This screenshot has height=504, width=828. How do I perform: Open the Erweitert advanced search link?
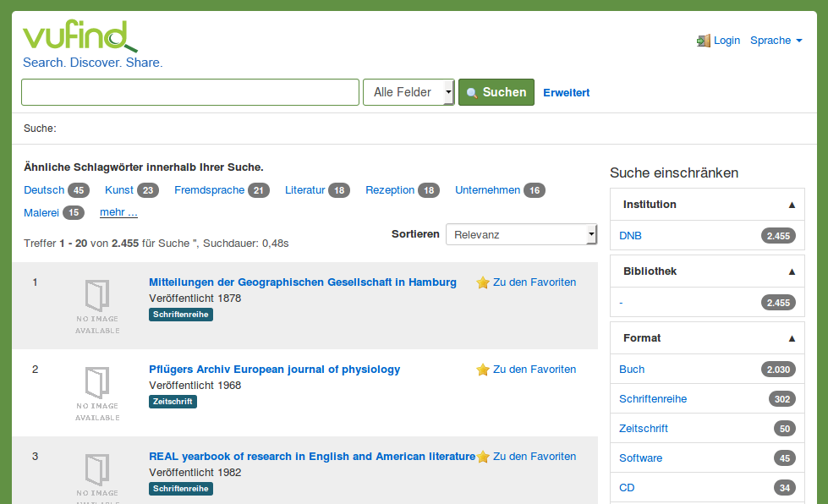point(566,93)
